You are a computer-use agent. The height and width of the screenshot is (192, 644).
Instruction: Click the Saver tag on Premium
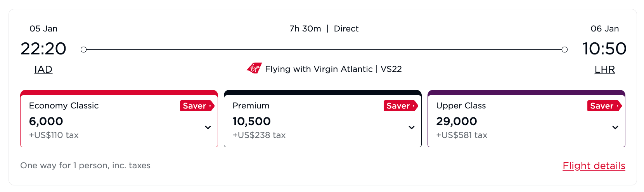(400, 106)
